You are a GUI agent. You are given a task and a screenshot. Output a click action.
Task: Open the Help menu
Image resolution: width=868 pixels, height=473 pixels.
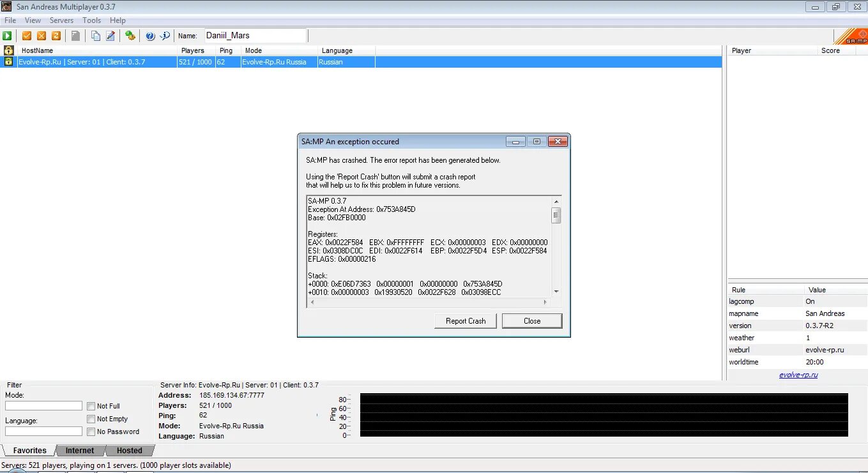click(x=118, y=20)
